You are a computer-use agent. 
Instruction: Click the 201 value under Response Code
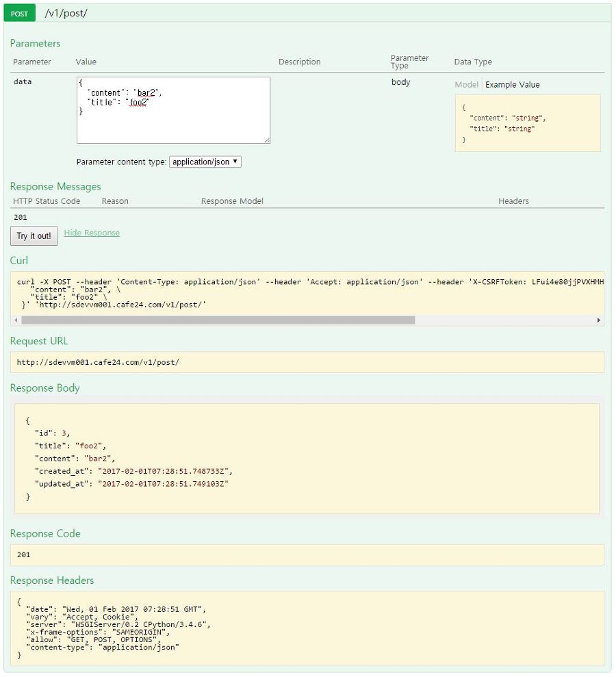pos(23,554)
